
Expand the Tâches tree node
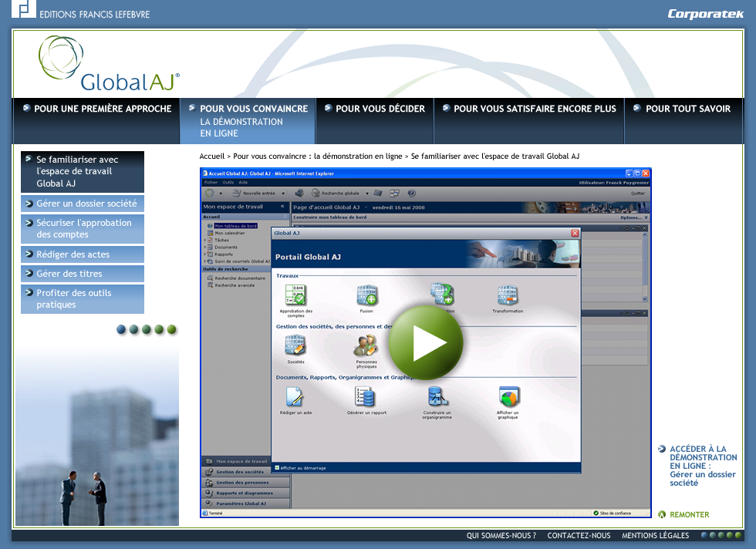[205, 240]
